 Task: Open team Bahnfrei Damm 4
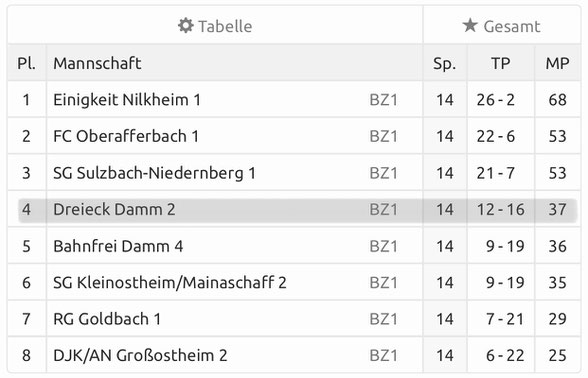click(x=118, y=246)
